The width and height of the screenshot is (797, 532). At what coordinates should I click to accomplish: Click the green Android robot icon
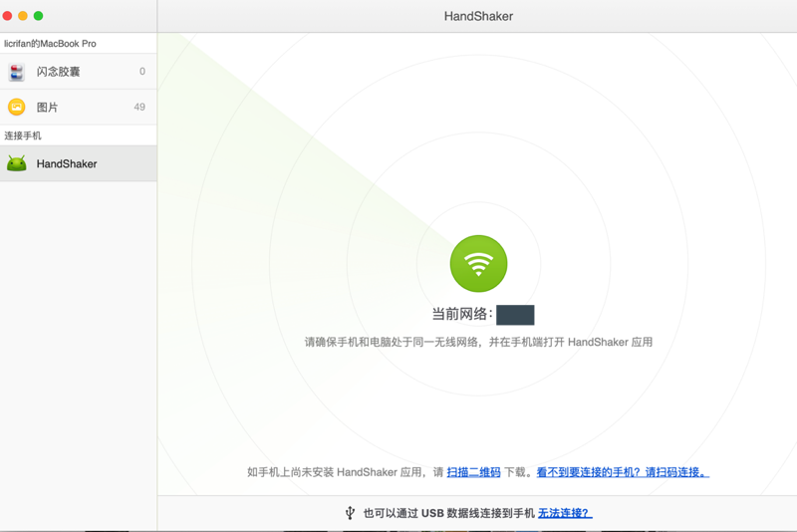[17, 163]
